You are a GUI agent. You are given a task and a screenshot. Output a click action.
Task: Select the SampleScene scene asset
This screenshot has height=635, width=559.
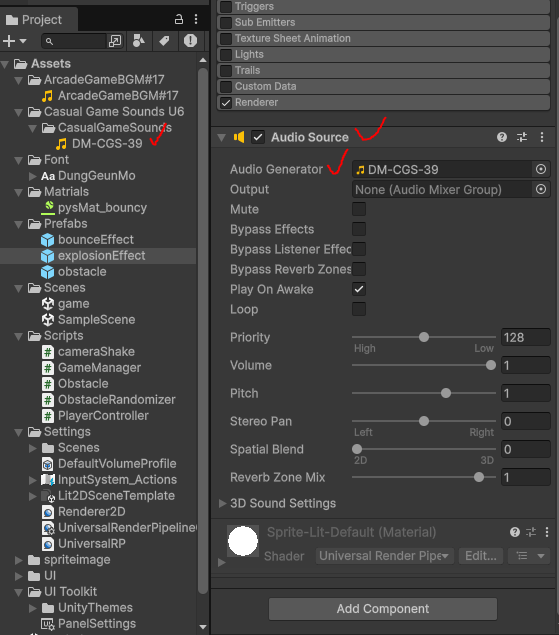pyautogui.click(x=88, y=320)
